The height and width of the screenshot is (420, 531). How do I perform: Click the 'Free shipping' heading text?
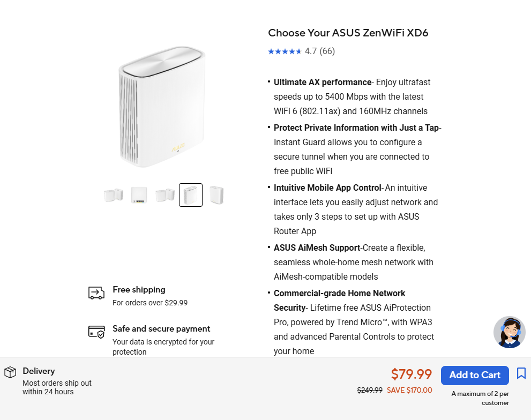(139, 290)
